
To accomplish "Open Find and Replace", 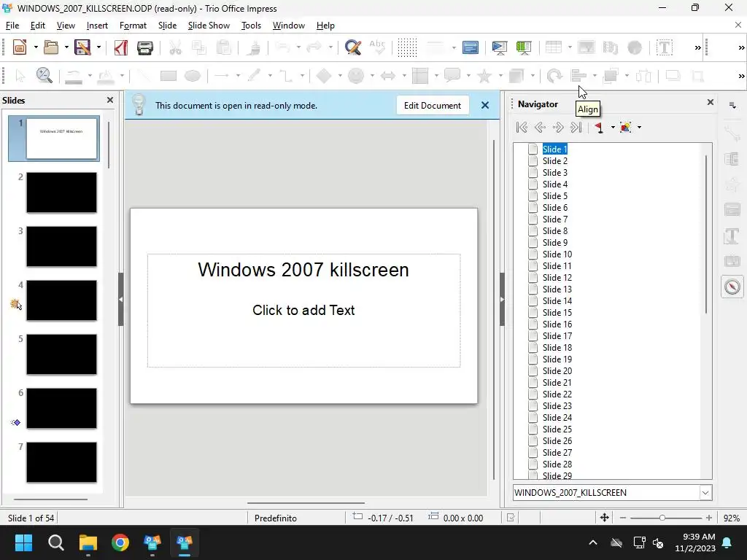I will click(353, 47).
